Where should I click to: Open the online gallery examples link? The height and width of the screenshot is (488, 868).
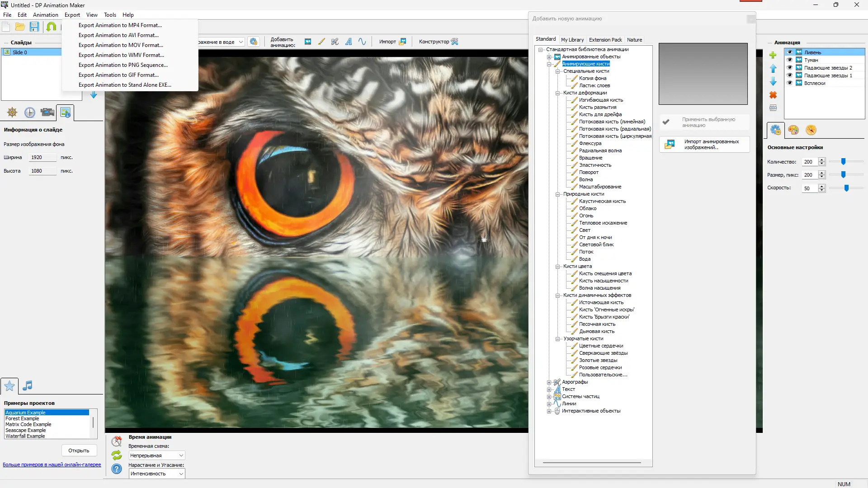(51, 465)
